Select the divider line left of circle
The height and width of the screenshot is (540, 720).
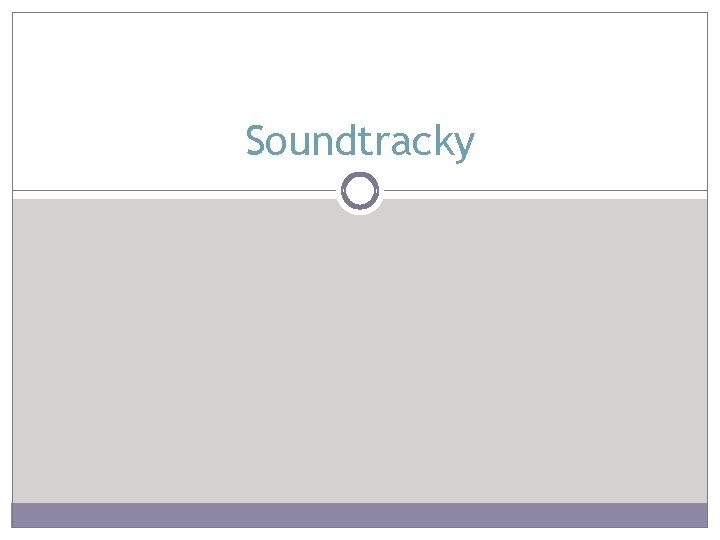[x=174, y=190]
